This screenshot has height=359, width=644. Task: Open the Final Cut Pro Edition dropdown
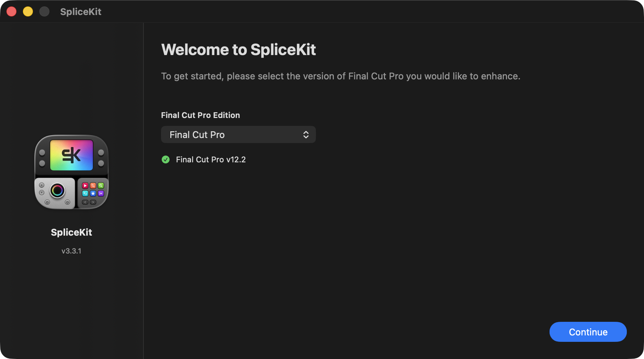(238, 134)
